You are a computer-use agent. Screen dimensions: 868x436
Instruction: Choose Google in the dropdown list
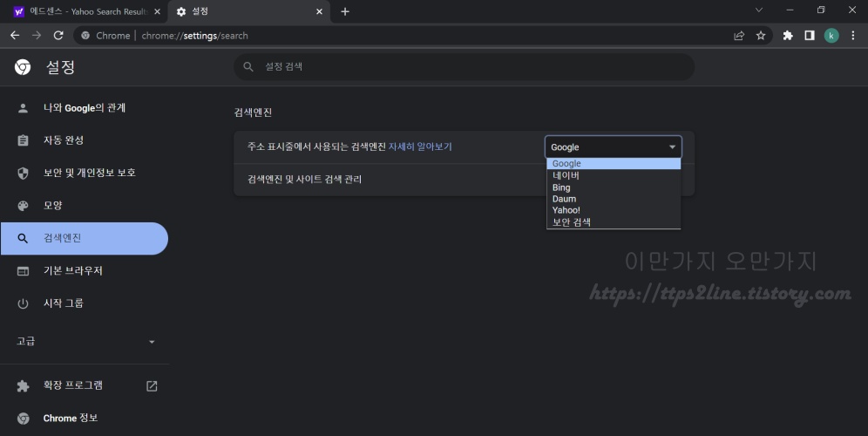(x=614, y=163)
